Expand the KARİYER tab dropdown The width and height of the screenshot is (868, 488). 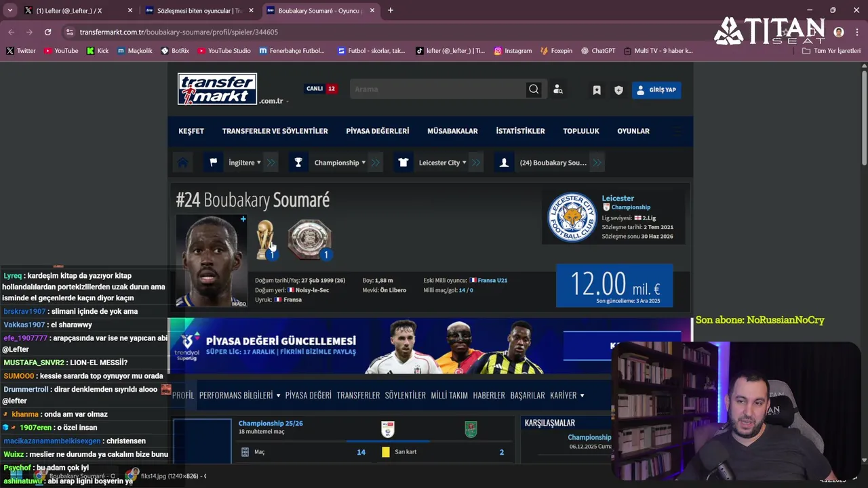coord(567,395)
